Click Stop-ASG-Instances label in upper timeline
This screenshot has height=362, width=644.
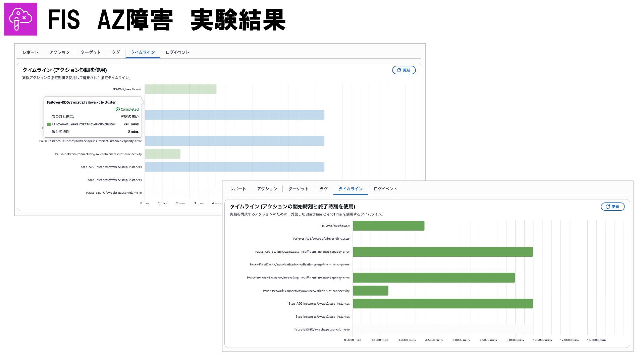point(111,167)
